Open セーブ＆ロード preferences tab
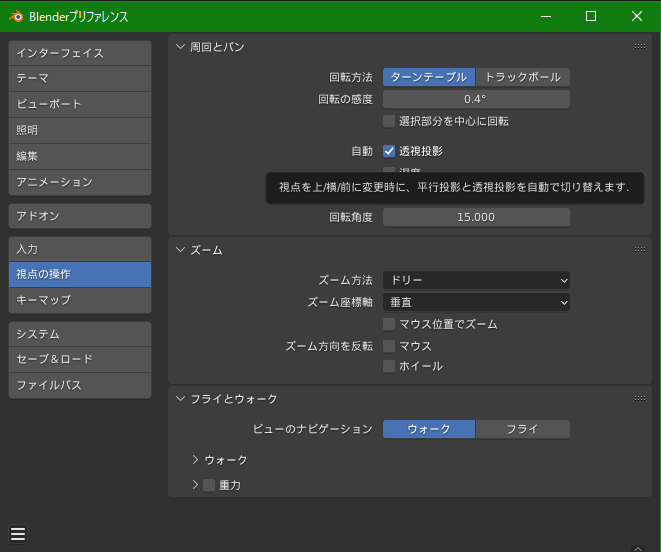This screenshot has height=552, width=661. pyautogui.click(x=80, y=359)
